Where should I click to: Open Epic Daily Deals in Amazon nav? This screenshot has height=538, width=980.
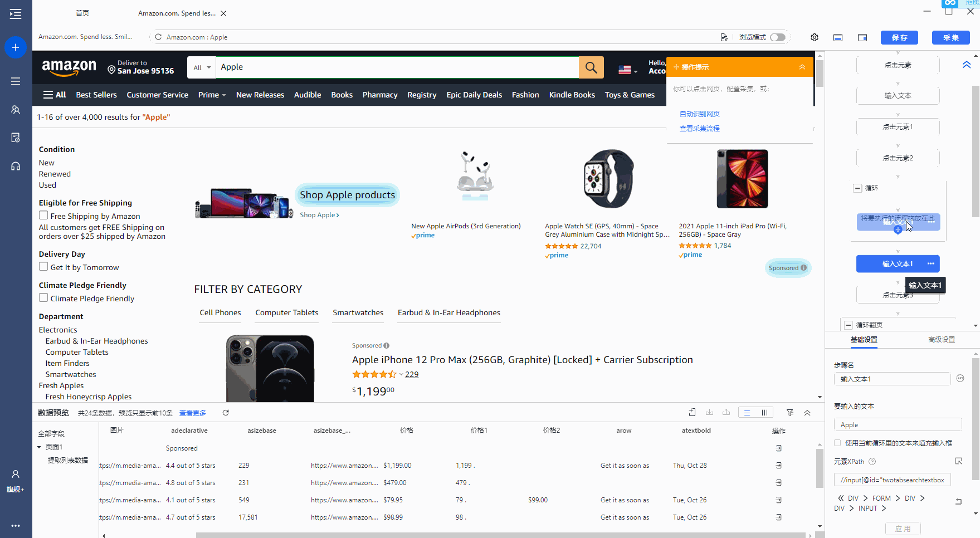coord(474,95)
